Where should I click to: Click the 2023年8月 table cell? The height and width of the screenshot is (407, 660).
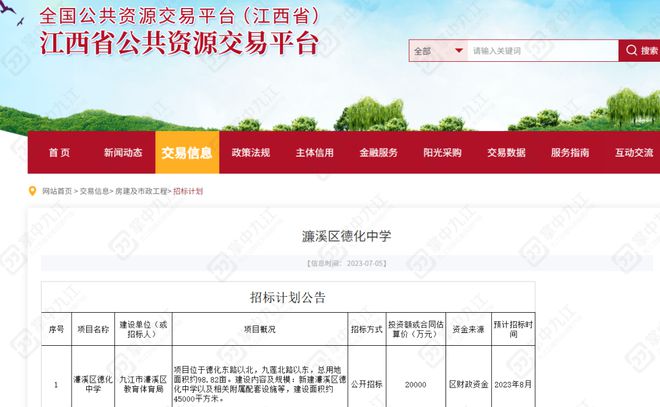(x=513, y=384)
